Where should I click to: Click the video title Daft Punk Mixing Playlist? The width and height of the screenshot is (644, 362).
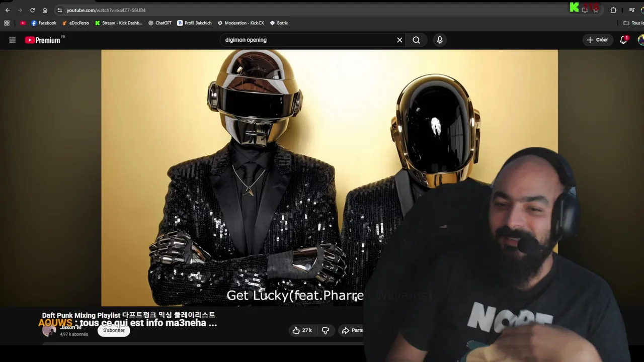(x=128, y=315)
